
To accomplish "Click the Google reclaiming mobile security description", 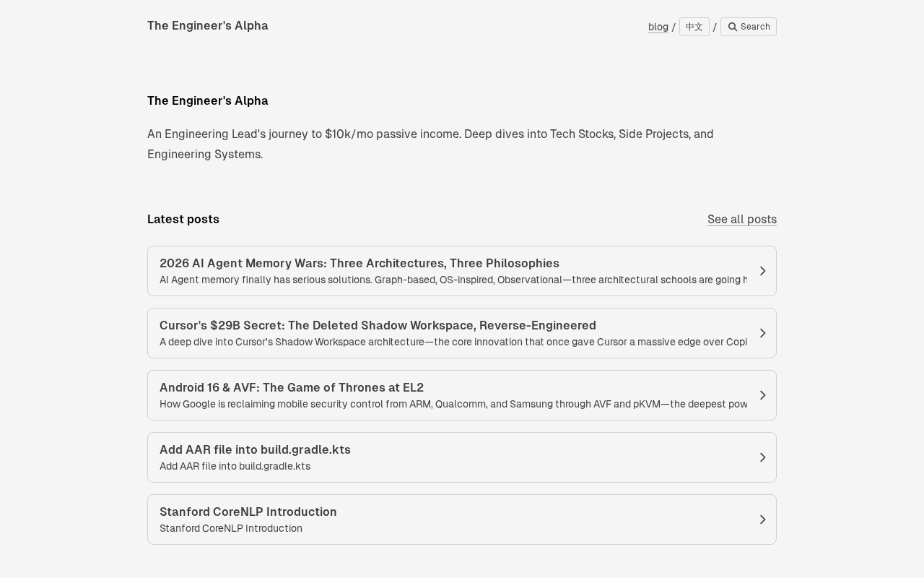I will [x=453, y=405].
